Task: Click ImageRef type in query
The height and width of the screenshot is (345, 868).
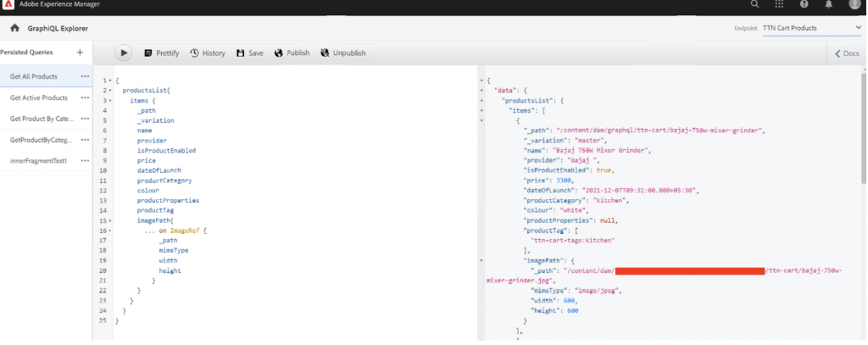Action: point(184,231)
